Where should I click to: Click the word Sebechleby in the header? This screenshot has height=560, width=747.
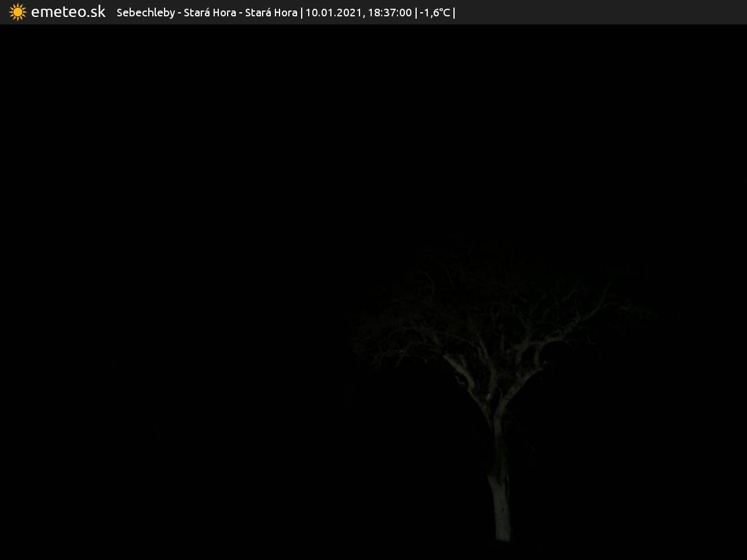coord(145,12)
